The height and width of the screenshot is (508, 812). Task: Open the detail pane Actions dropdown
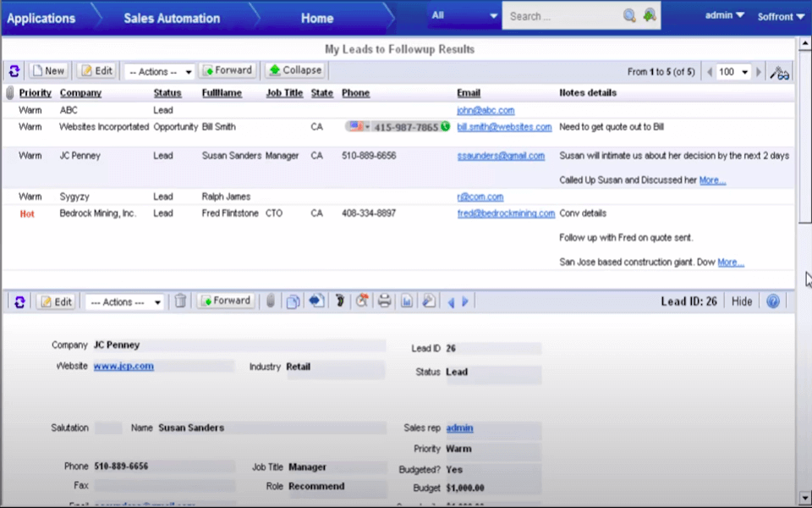tap(124, 301)
